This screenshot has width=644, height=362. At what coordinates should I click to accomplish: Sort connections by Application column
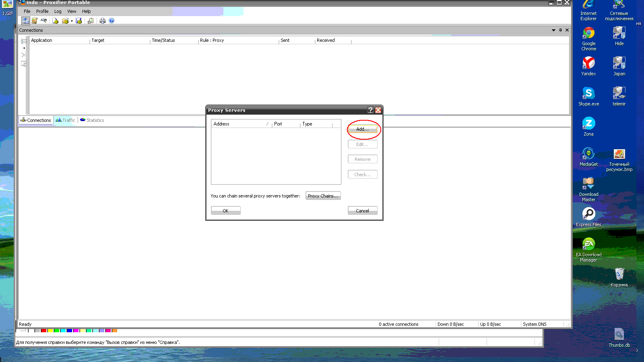tap(60, 40)
